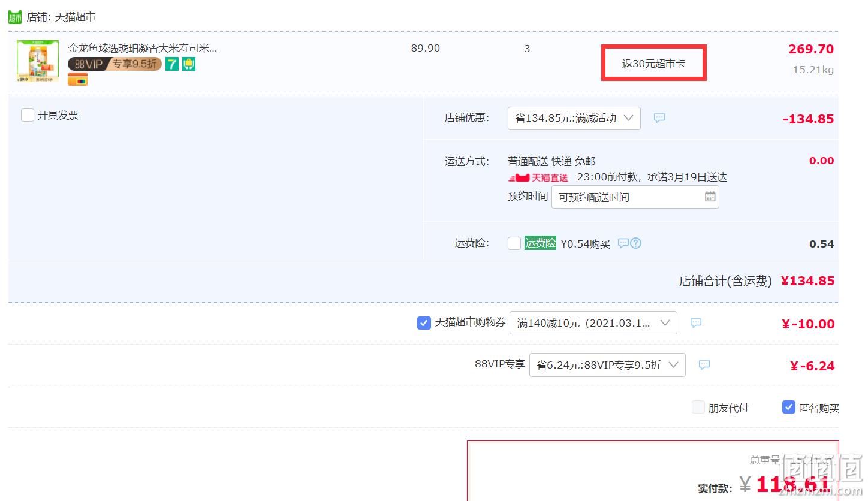Click the ¥-6.24 88VIP discount amount

(x=812, y=366)
